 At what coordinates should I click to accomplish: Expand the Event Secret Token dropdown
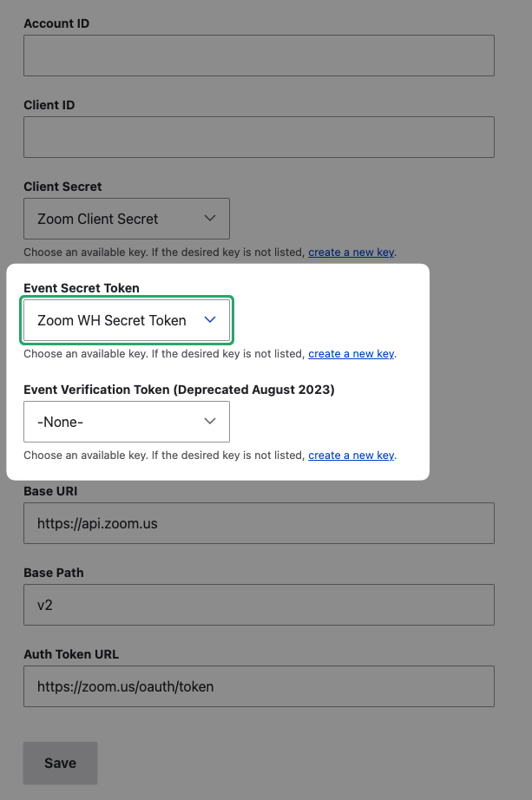click(x=127, y=320)
